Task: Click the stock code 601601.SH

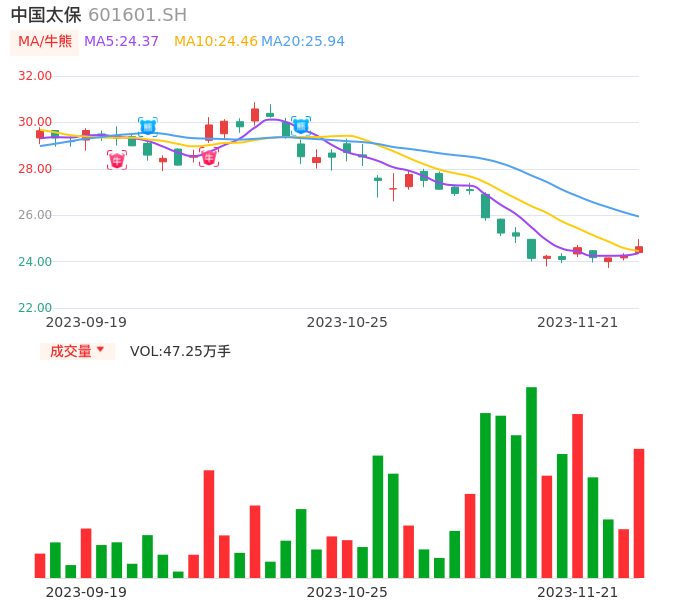Action: click(x=137, y=15)
